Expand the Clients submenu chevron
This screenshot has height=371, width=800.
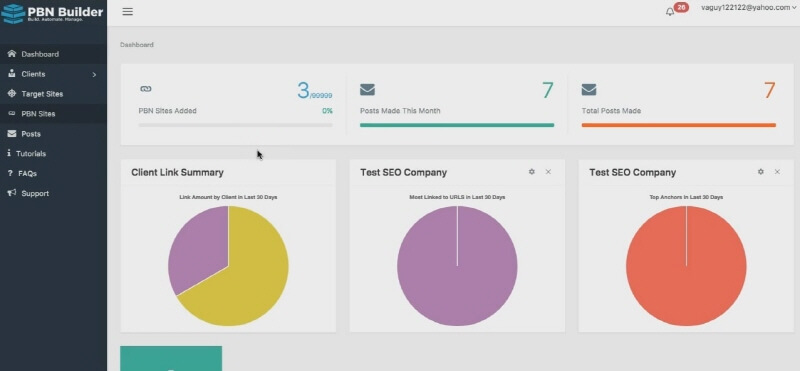[94, 75]
